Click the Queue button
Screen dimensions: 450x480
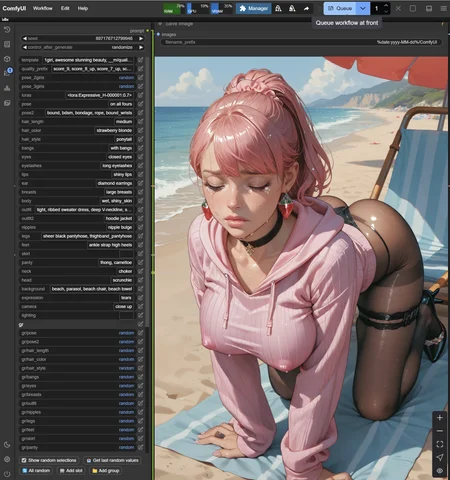(x=340, y=9)
